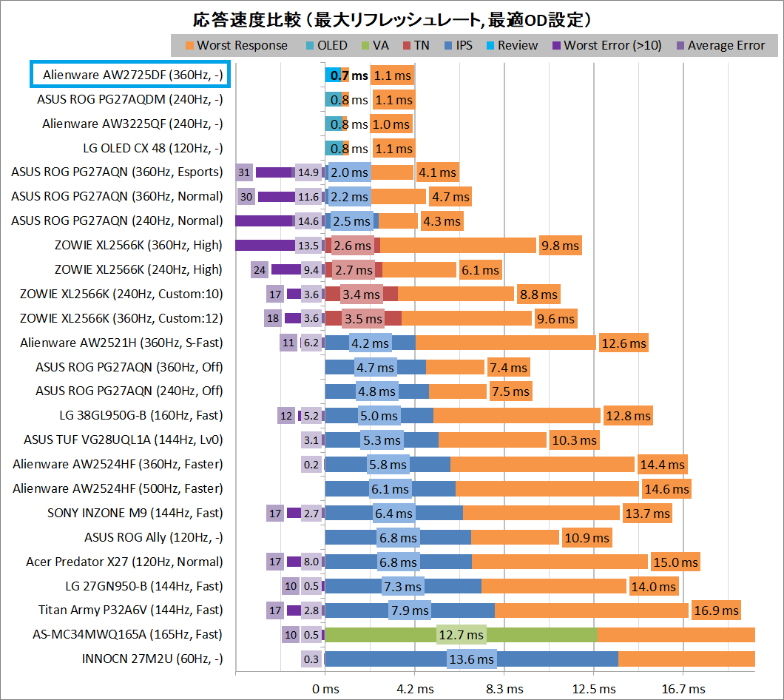This screenshot has height=700, width=784.
Task: Click the Average Error legend label
Action: tap(726, 46)
